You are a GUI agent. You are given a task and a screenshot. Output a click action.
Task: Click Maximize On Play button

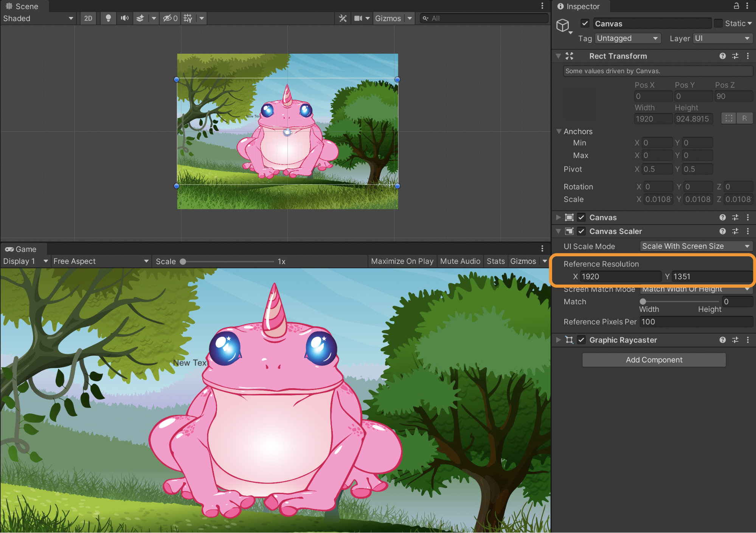click(402, 261)
